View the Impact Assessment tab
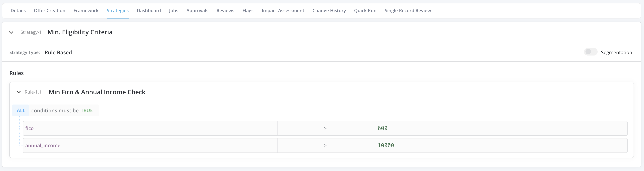Screen dimensions: 644x171 coord(283,10)
